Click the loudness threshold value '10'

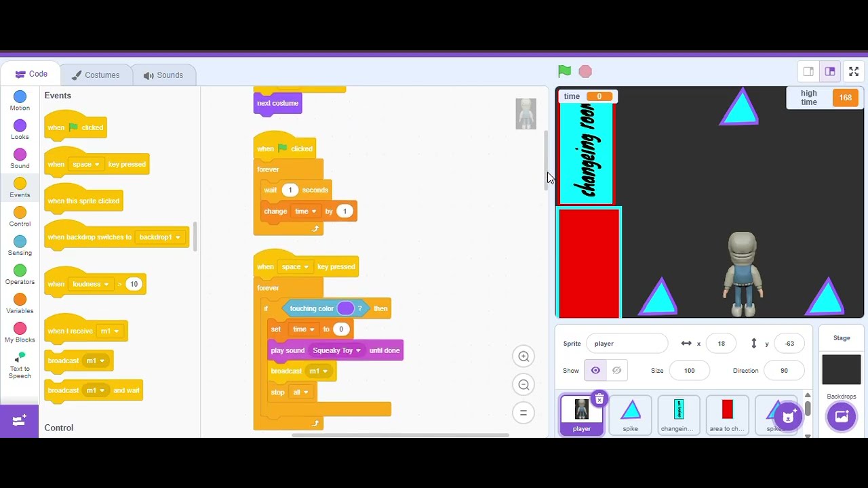(x=134, y=284)
